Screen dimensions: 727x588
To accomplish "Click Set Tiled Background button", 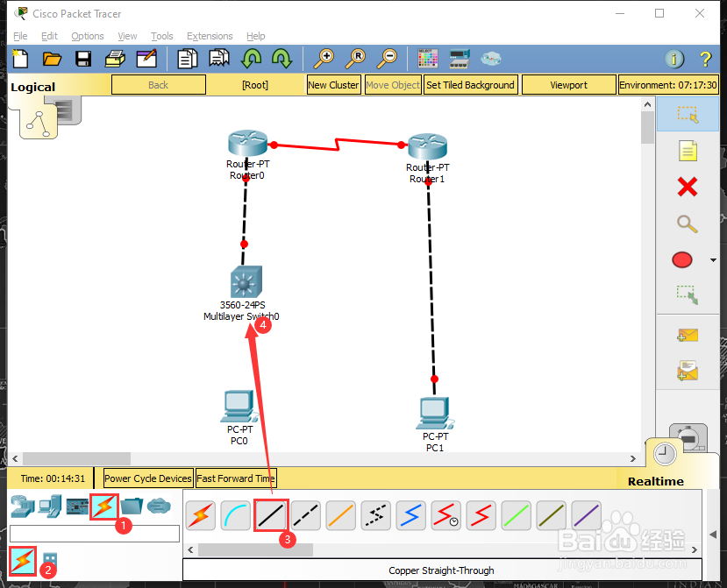I will pos(471,85).
